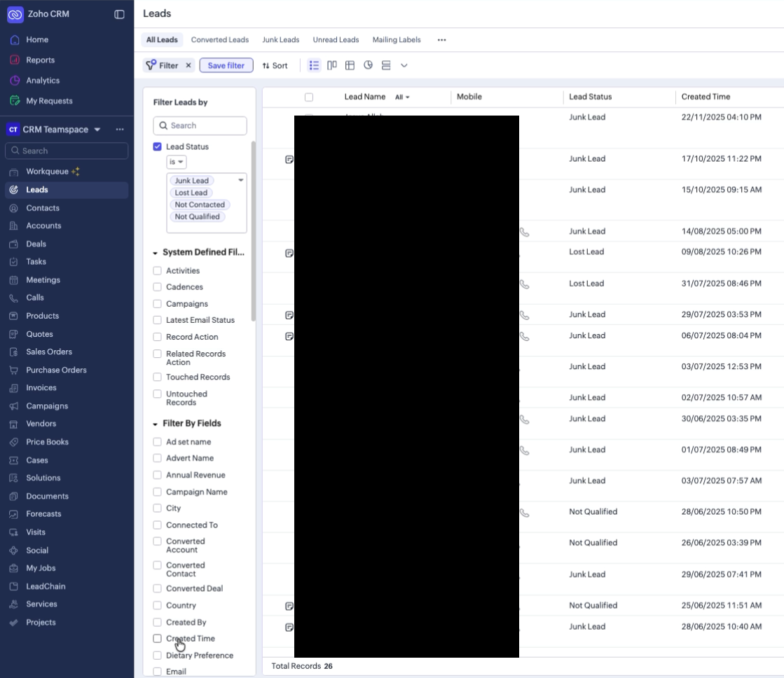Expand more view options chevron in toolbar

click(x=404, y=66)
